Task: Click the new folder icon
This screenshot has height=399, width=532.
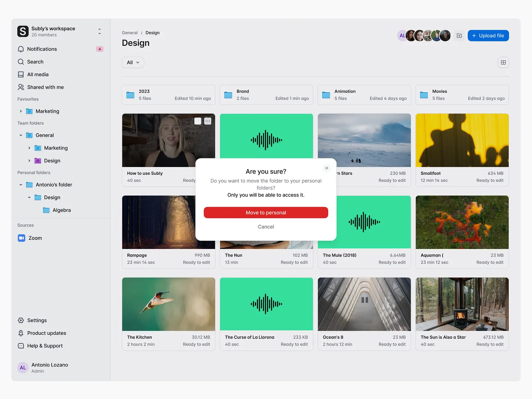Action: coord(459,36)
